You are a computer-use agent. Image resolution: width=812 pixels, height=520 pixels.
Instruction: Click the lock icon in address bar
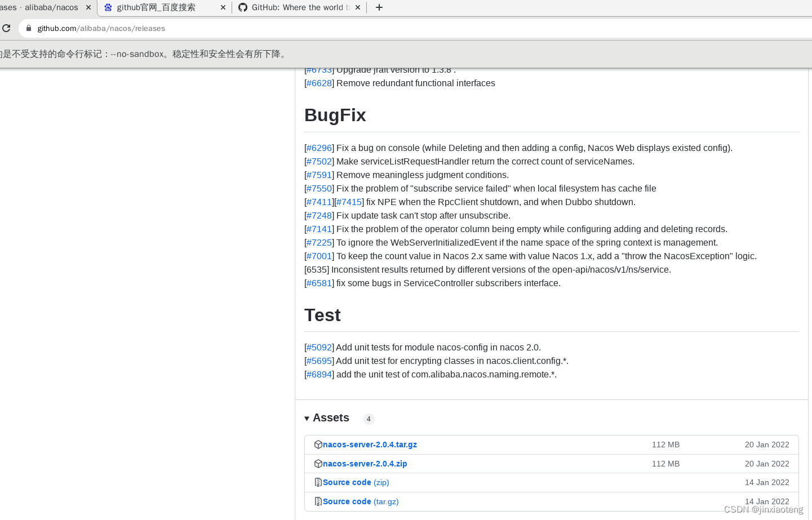29,28
